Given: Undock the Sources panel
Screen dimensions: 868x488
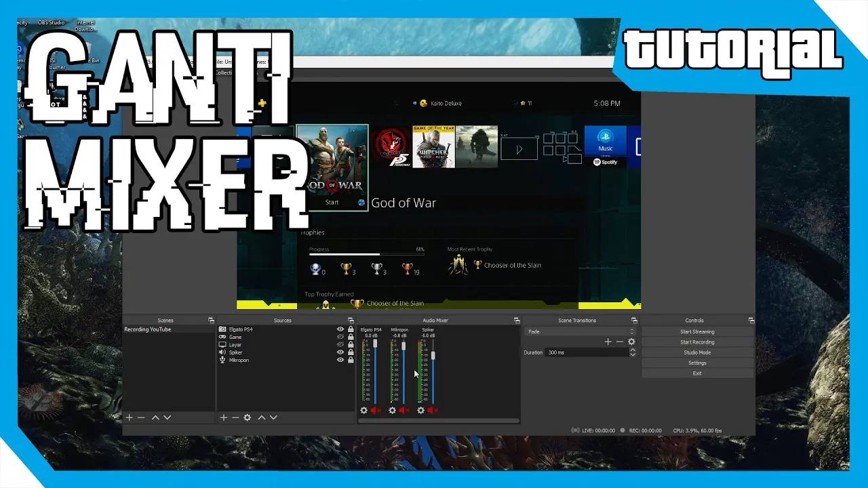Looking at the screenshot, I should coord(351,321).
